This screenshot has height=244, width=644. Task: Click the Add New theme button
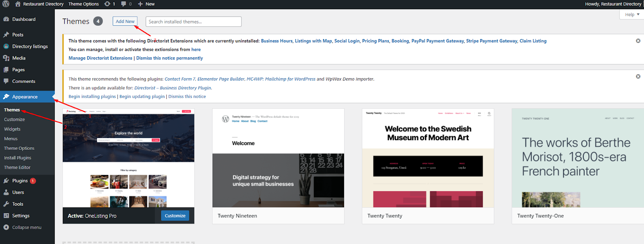point(125,21)
